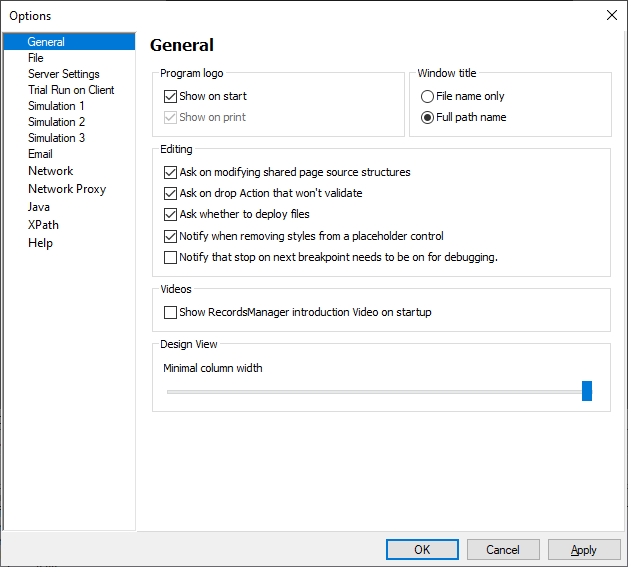
Task: Uncheck Show on start checkbox
Action: (170, 97)
